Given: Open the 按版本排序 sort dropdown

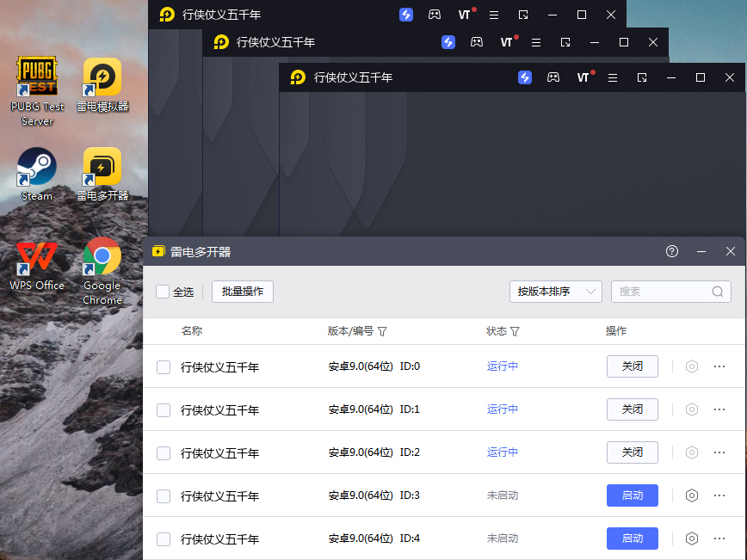Looking at the screenshot, I should (x=555, y=291).
